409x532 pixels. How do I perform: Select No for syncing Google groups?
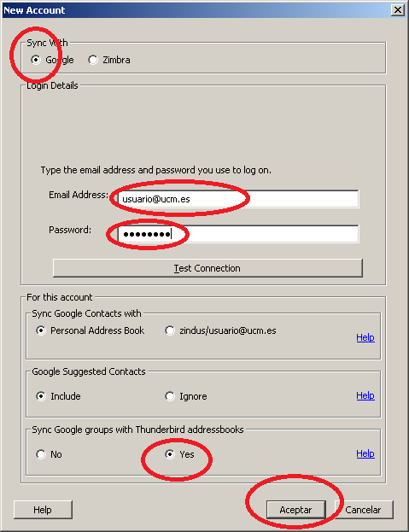tap(41, 454)
